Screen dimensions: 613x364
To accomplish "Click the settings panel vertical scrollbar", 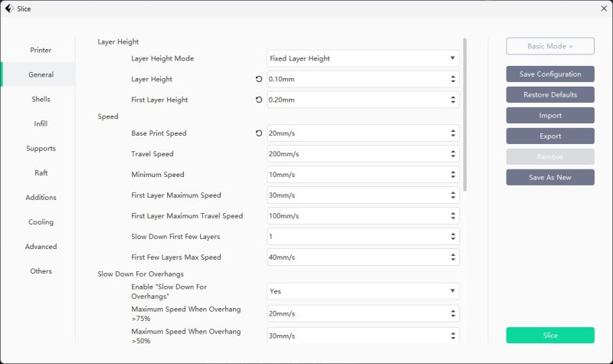I will click(x=465, y=114).
